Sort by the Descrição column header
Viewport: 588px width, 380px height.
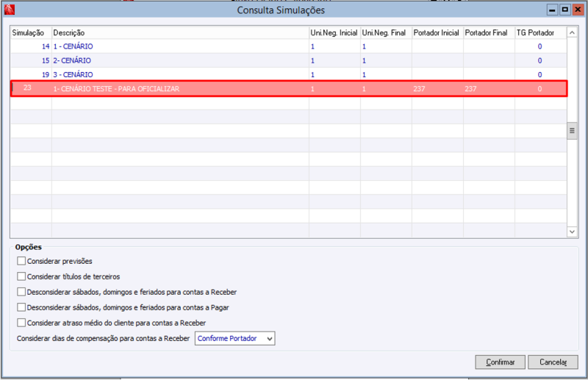[x=180, y=32]
